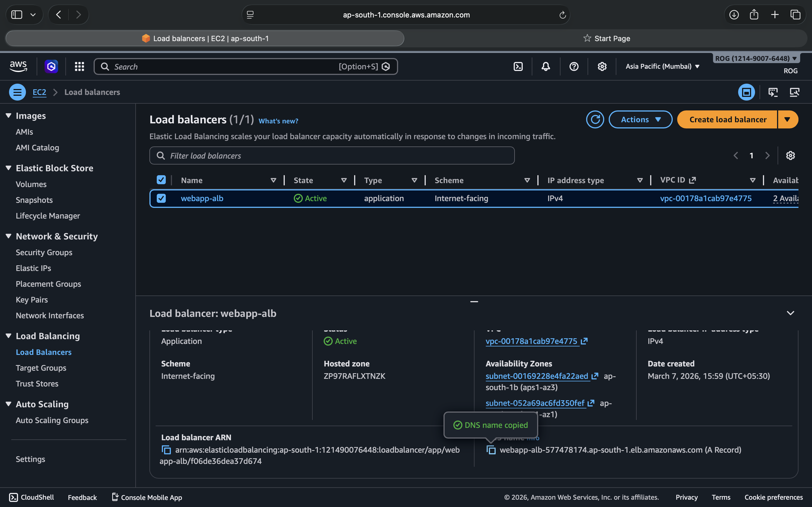Click the refresh load balancers icon
The height and width of the screenshot is (507, 812).
point(595,119)
